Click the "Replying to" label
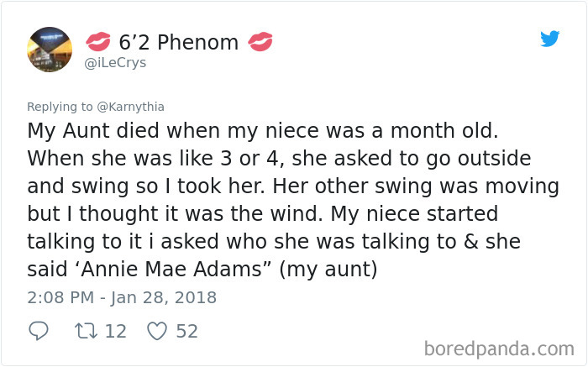This screenshot has height=367, width=588. (60, 107)
